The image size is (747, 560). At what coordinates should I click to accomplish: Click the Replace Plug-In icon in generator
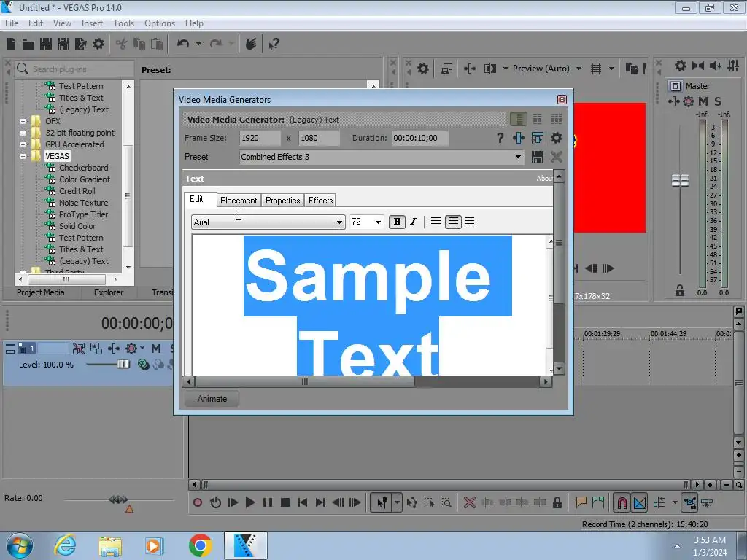pyautogui.click(x=519, y=138)
